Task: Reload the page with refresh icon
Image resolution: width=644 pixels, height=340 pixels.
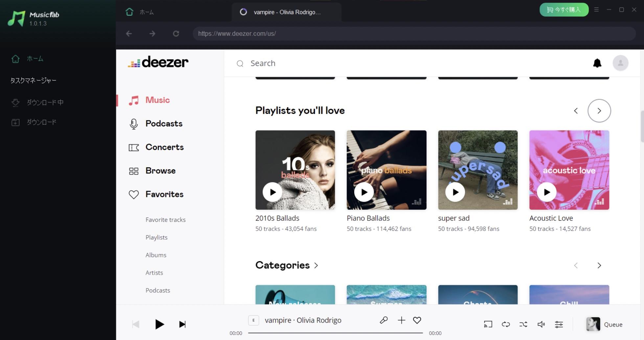Action: click(x=176, y=33)
